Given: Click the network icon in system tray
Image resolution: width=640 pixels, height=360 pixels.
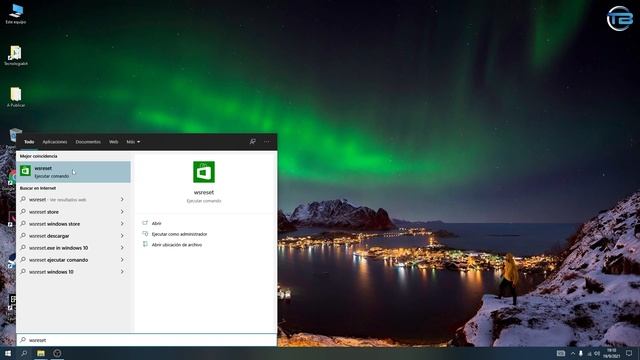Looking at the screenshot, I should (589, 353).
